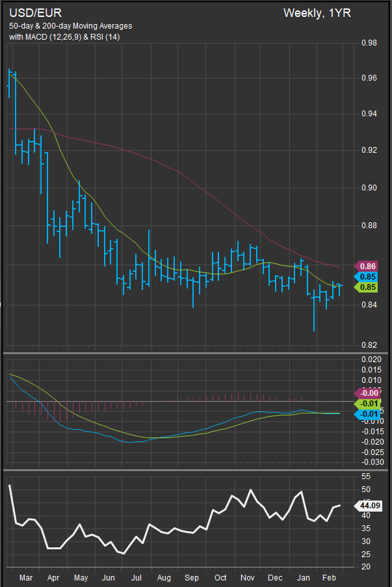Click the Feb label on the time axis
The width and height of the screenshot is (392, 587).
330,577
